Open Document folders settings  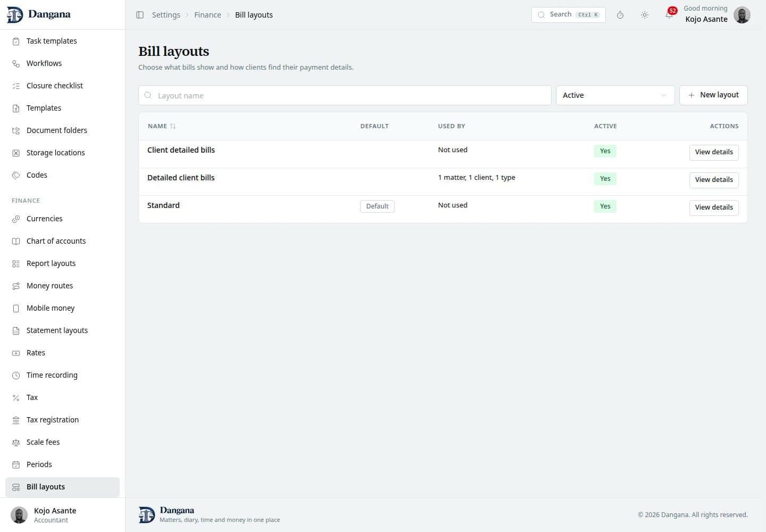pos(62,130)
